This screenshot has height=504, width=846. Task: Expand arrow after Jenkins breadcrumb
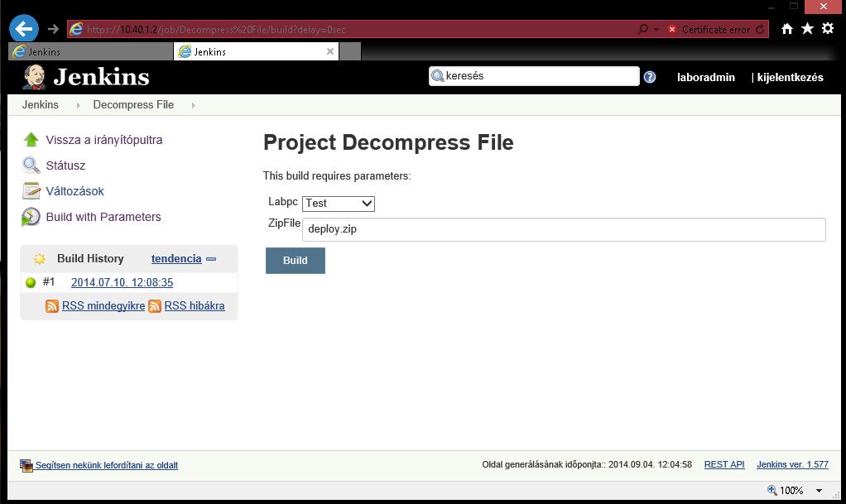(x=79, y=105)
